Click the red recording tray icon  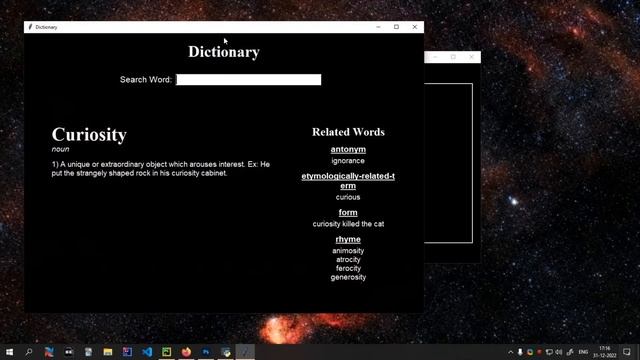point(539,352)
